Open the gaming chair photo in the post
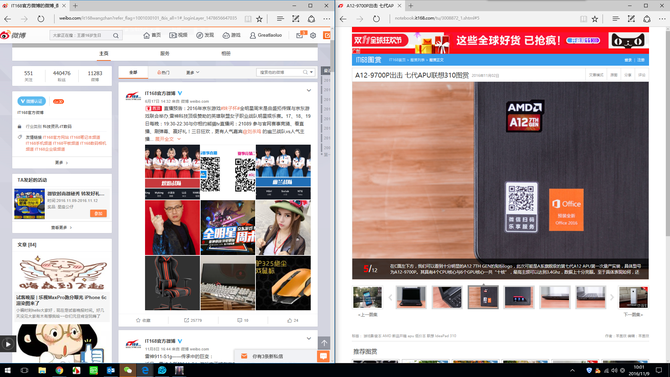The height and width of the screenshot is (377, 670). [172, 283]
